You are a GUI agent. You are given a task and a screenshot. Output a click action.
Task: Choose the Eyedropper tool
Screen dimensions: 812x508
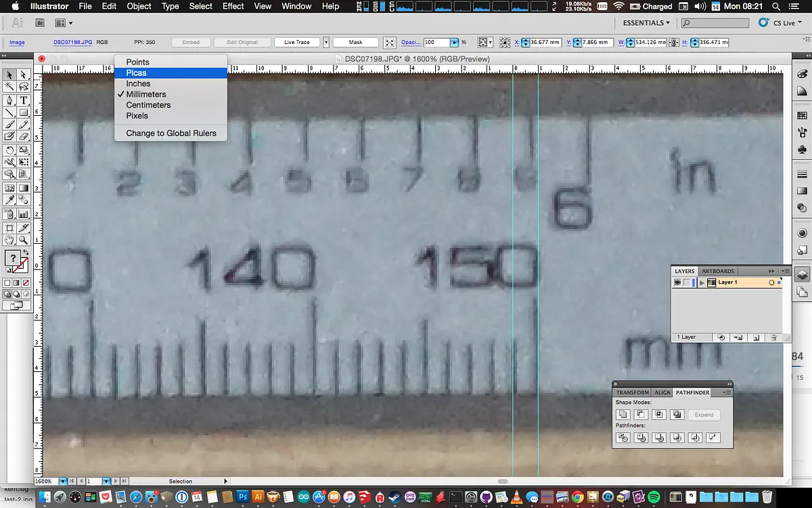tap(9, 200)
